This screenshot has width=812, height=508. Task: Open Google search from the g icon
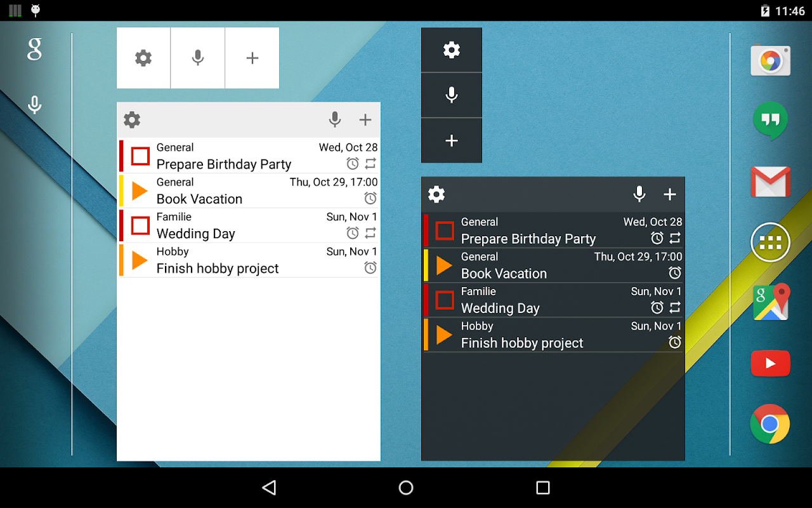tap(34, 50)
